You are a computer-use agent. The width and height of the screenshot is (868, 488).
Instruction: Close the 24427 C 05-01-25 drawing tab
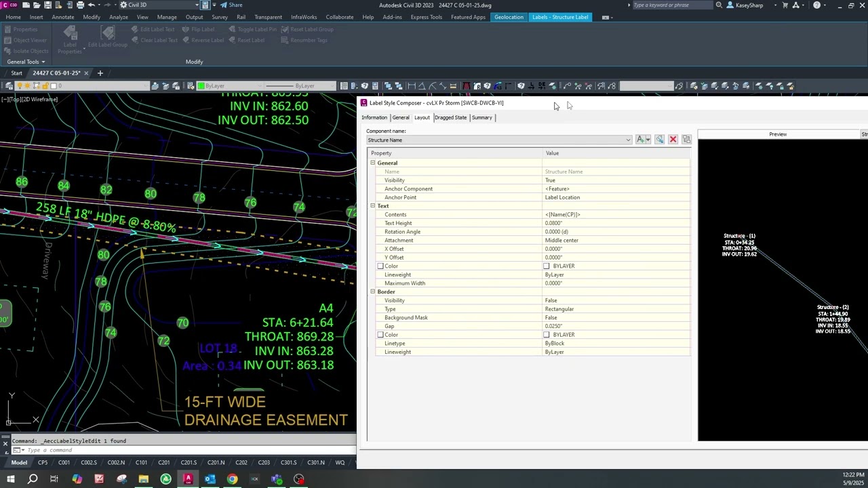click(86, 73)
